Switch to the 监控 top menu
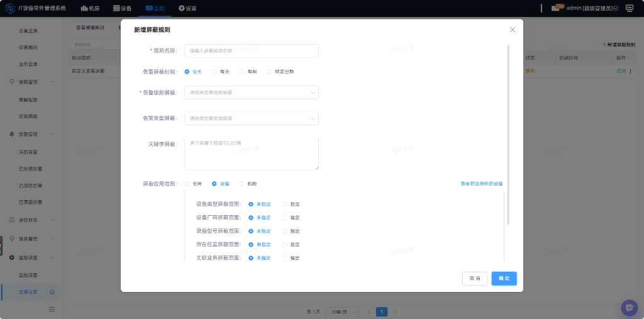 pyautogui.click(x=155, y=8)
